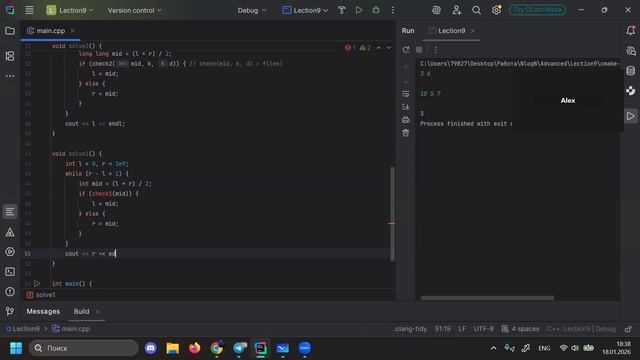Open Search Everywhere magnifier
This screenshot has height=360, width=640.
(x=476, y=10)
